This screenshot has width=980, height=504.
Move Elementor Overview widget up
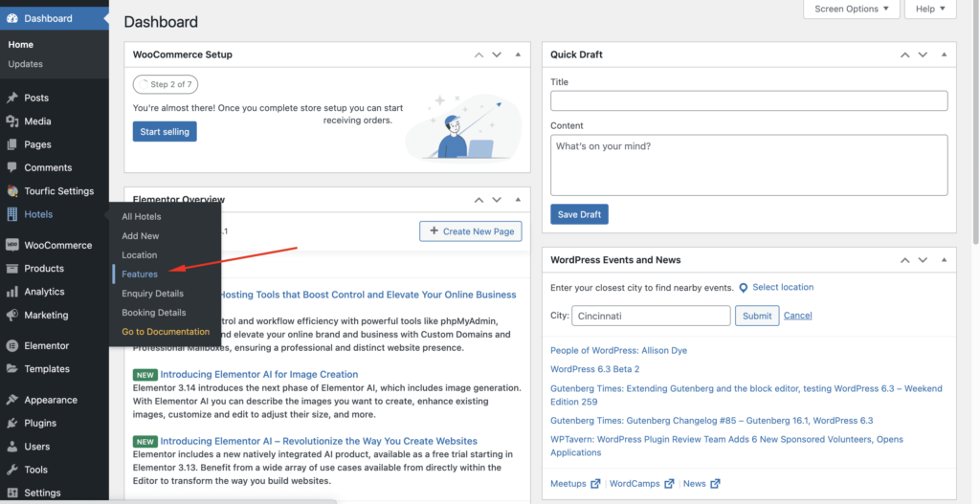pyautogui.click(x=479, y=200)
